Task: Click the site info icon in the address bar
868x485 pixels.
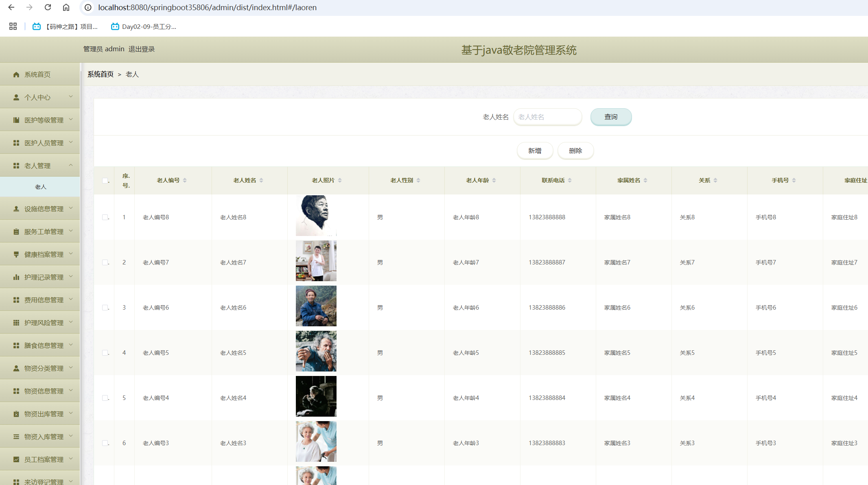Action: pos(88,7)
